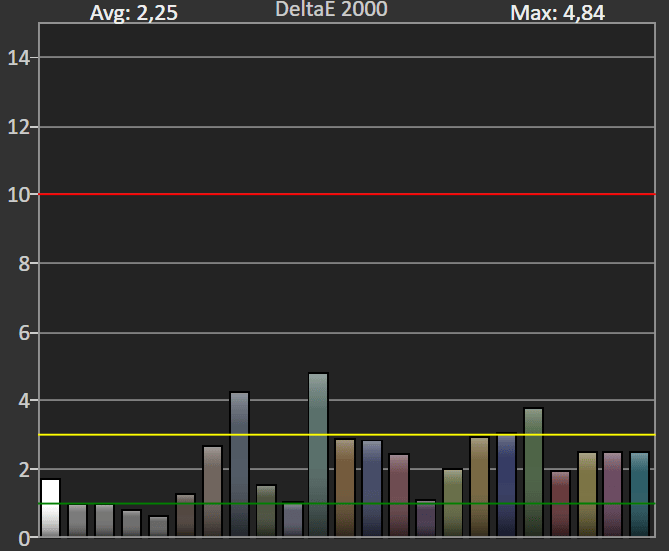Click the Avg: 2,25 label
Screen dimensions: 669x551
[134, 13]
